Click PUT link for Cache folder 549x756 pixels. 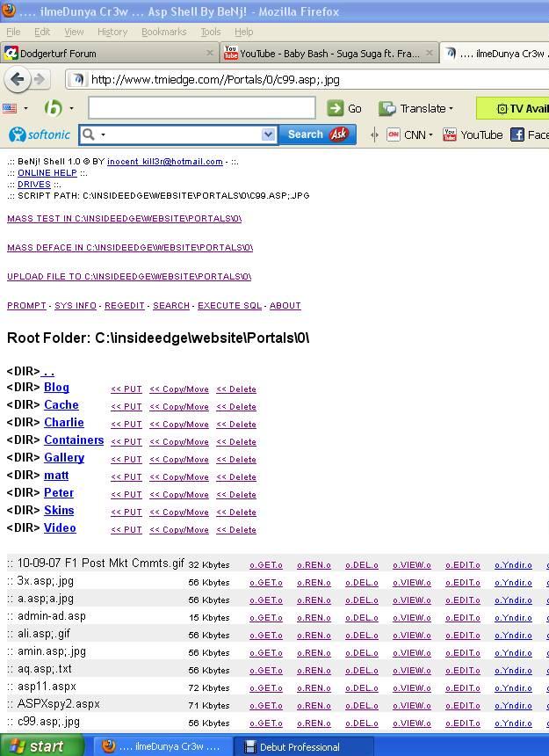click(126, 407)
